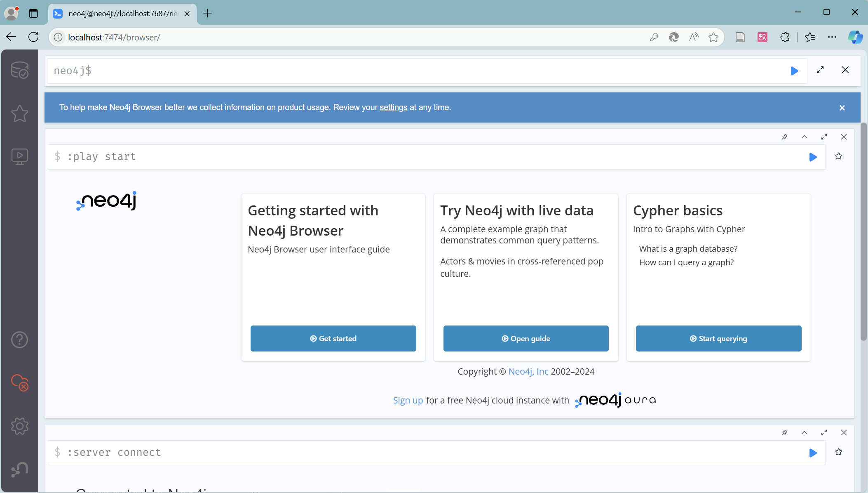868x493 pixels.
Task: Dismiss the product usage notification banner
Action: 842,108
